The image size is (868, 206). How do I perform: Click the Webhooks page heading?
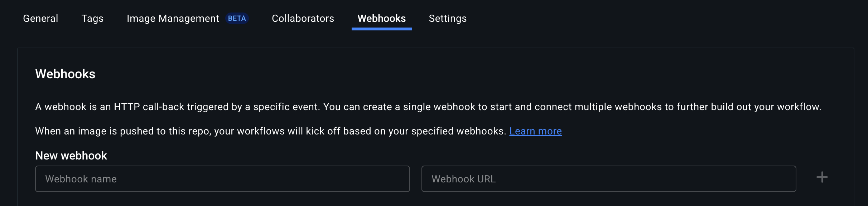pos(65,74)
